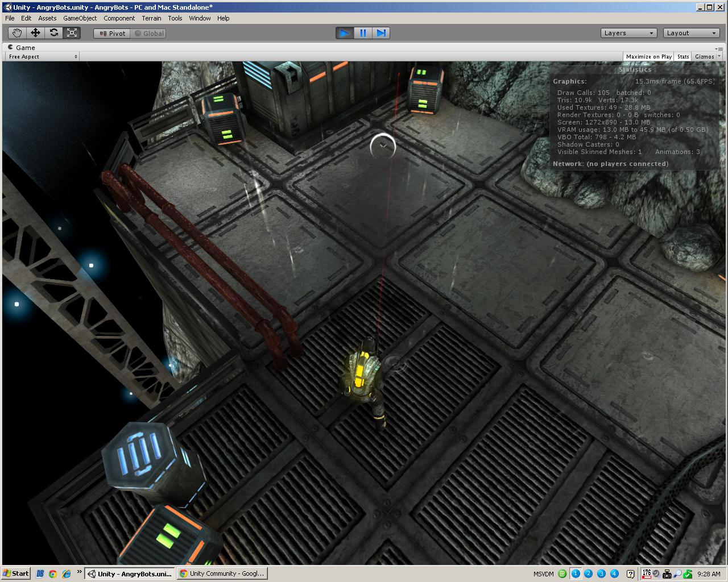Launch Chrome from quick launch
The width and height of the screenshot is (728, 582).
(53, 573)
